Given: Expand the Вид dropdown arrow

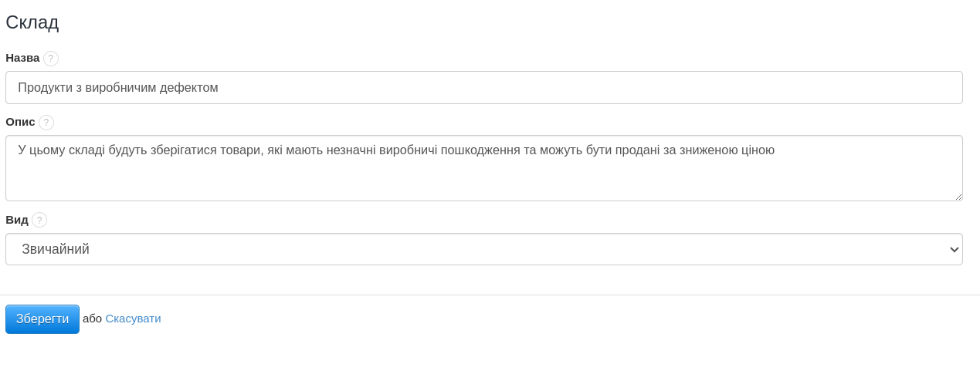Looking at the screenshot, I should click(955, 249).
